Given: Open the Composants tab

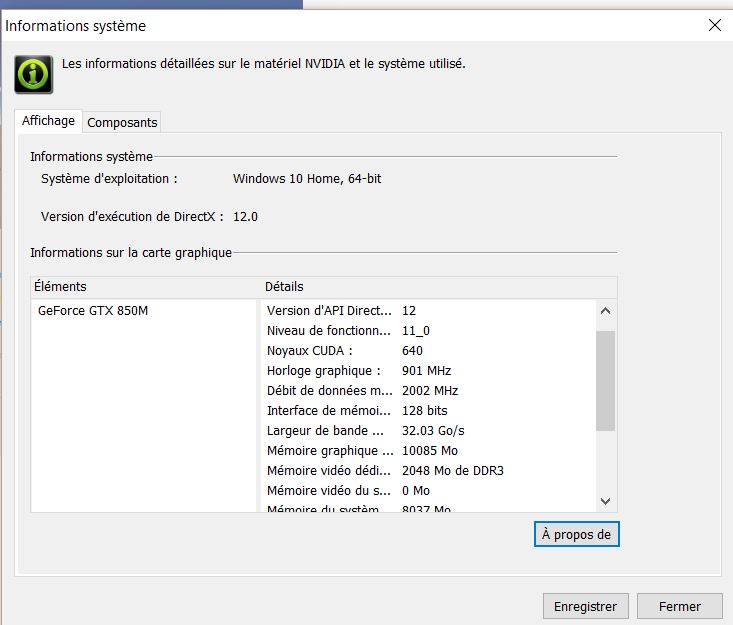Looking at the screenshot, I should [x=122, y=122].
